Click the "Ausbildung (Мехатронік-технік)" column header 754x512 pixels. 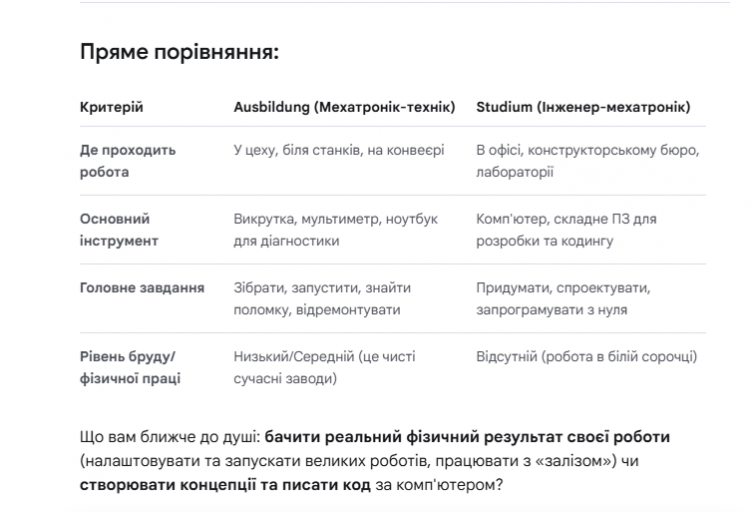click(344, 107)
